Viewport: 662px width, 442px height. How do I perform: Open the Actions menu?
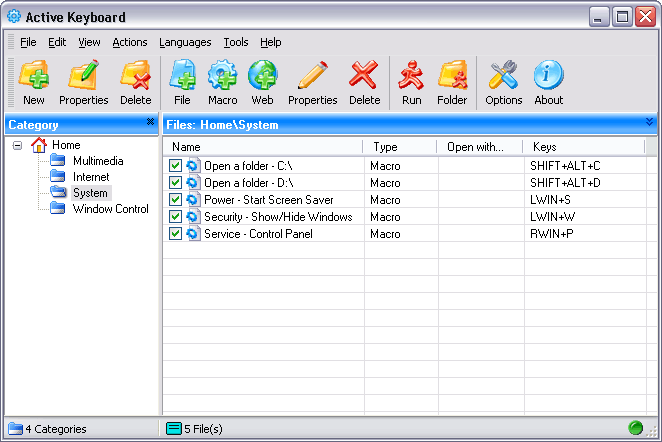[x=130, y=42]
